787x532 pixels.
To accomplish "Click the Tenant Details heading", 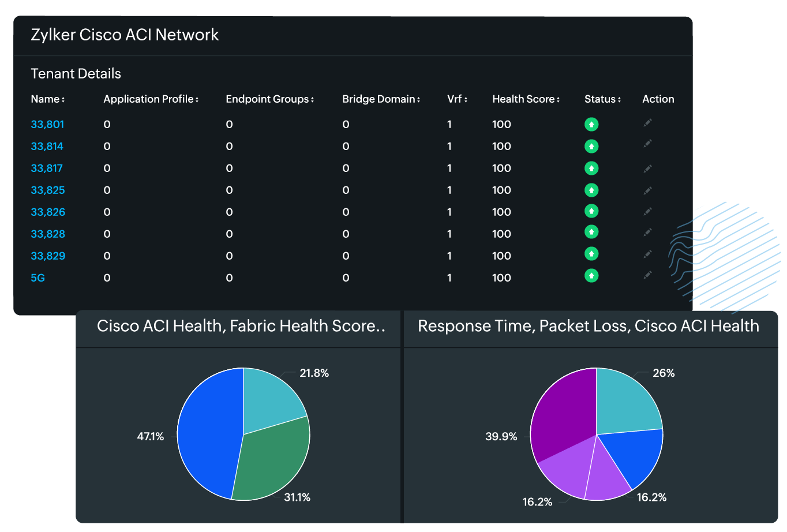I will click(76, 74).
